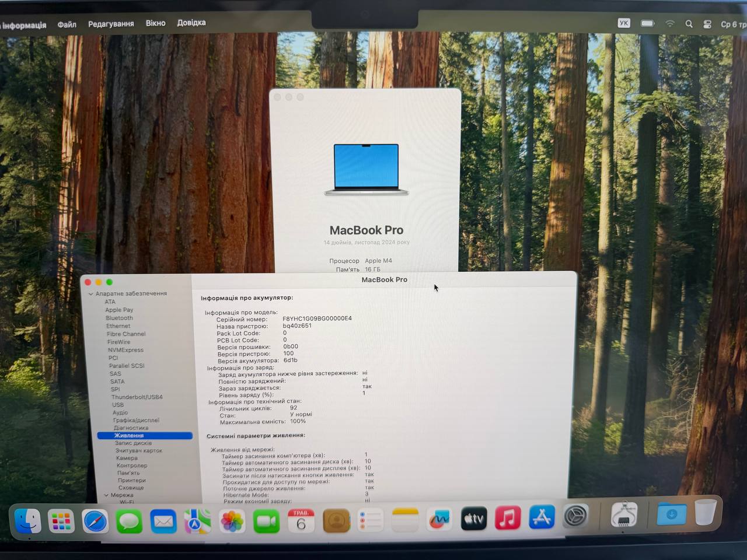Launch Safari from the Dock
Image resolution: width=747 pixels, height=560 pixels.
click(95, 521)
